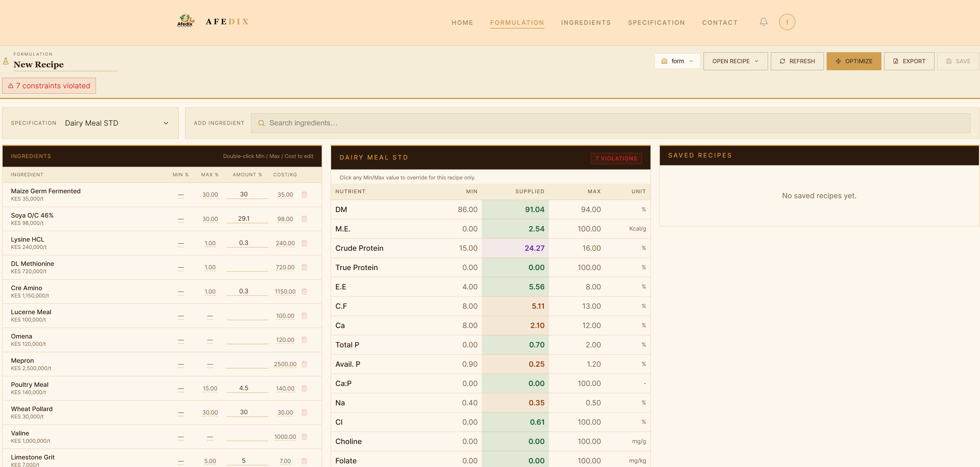Remove Poultry Meal via trash icon
The height and width of the screenshot is (467, 980).
coord(304,389)
